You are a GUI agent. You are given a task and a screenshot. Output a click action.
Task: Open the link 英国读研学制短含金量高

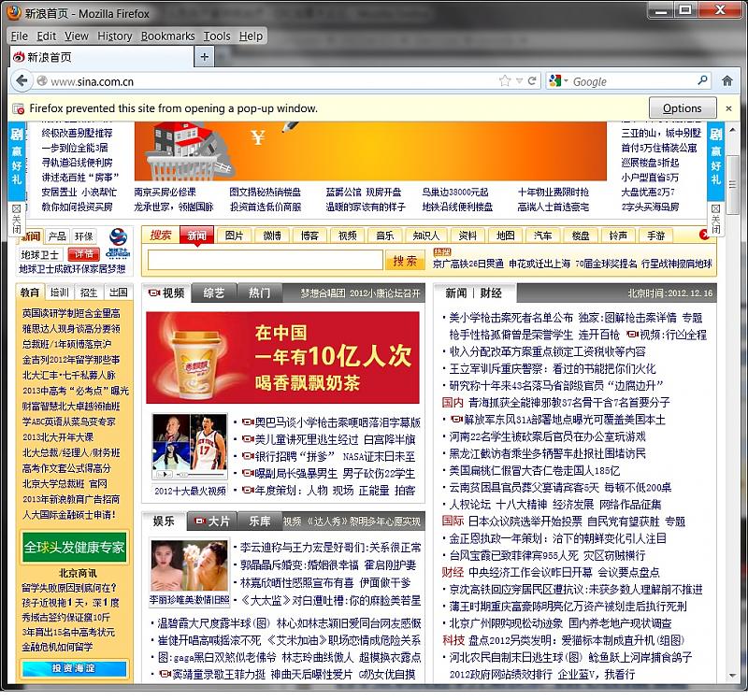coord(71,313)
